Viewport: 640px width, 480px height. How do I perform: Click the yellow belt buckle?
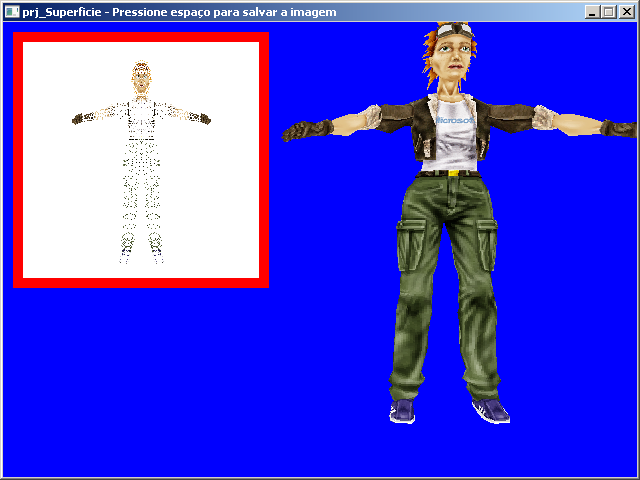click(455, 173)
